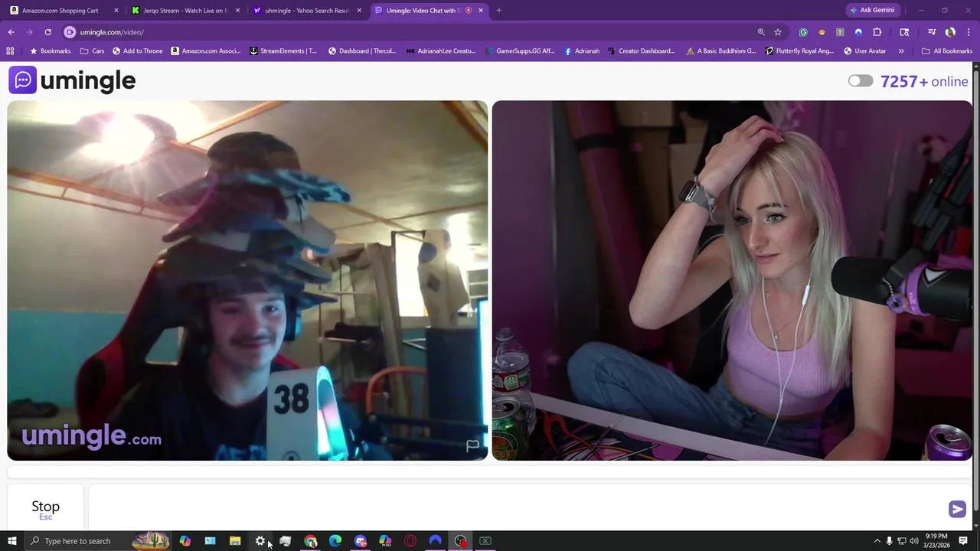
Task: Open the apps grid in bookmarks bar
Action: pyautogui.click(x=10, y=51)
